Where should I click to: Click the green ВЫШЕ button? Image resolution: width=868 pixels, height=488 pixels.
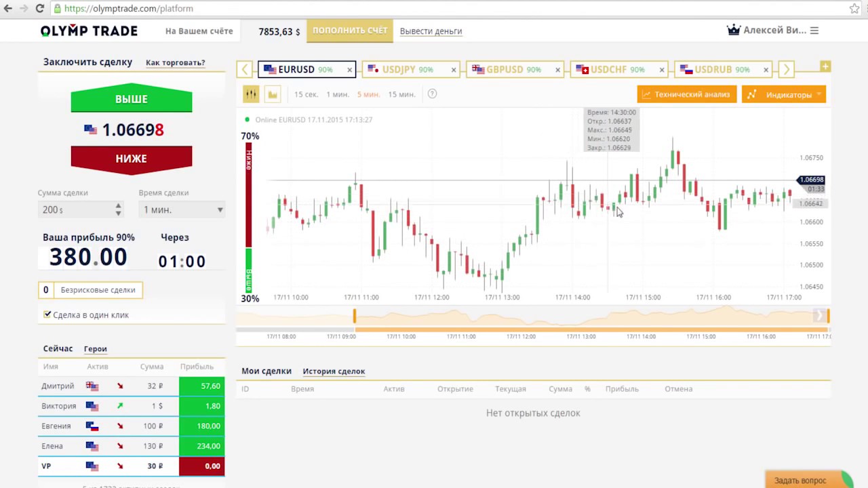click(132, 99)
